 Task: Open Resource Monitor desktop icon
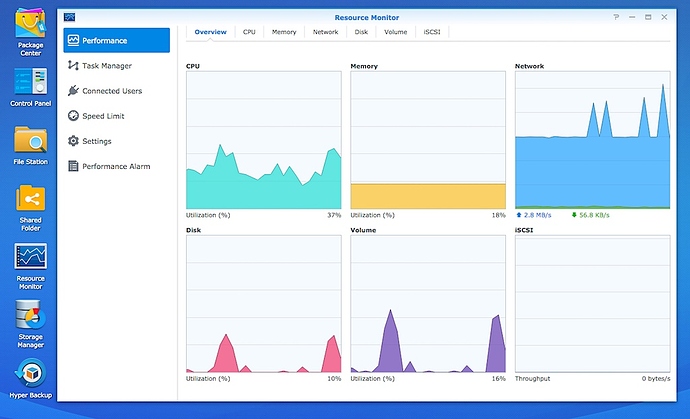30,266
